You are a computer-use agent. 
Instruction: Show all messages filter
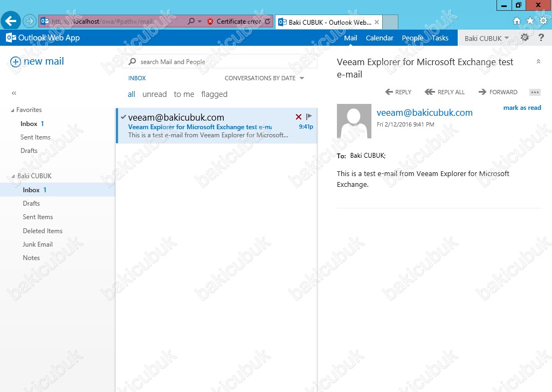coord(132,94)
